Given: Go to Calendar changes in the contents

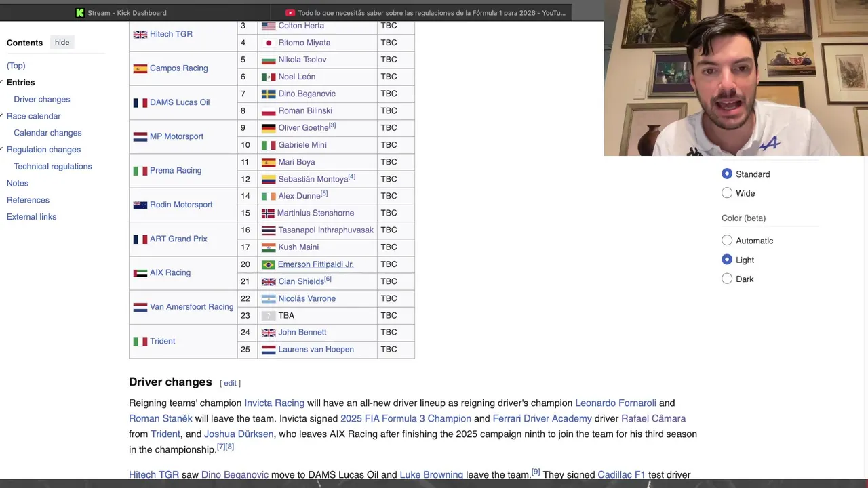Looking at the screenshot, I should pos(47,134).
